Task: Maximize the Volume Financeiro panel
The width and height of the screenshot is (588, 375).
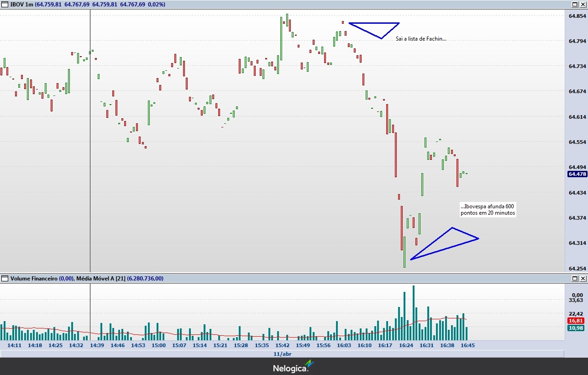Action: (x=575, y=278)
